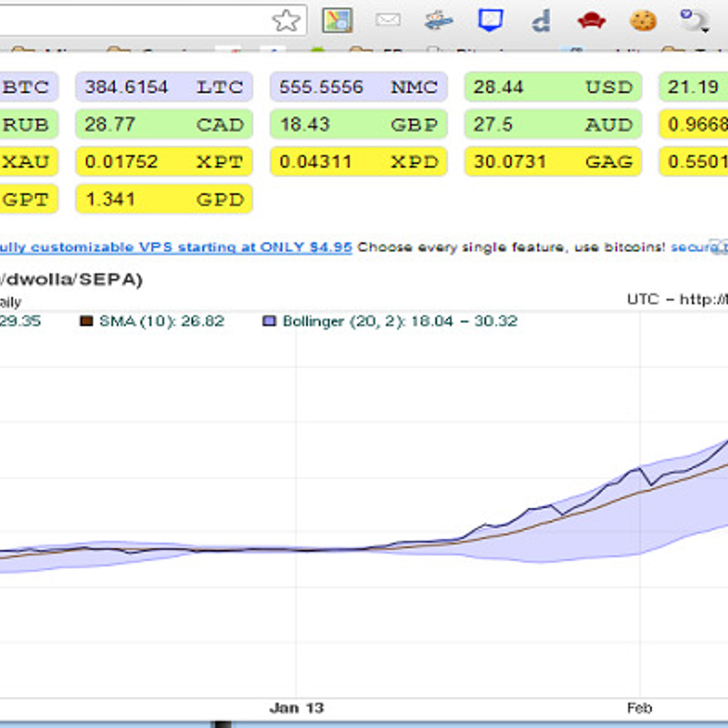Select the RUB currency tile
This screenshot has width=728, height=728.
point(29,124)
